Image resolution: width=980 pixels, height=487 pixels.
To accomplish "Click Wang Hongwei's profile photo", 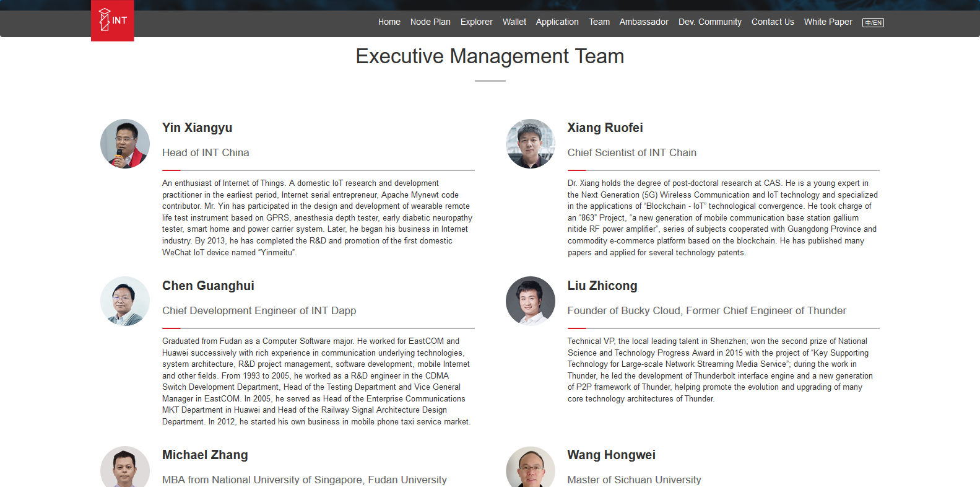I will click(x=531, y=467).
